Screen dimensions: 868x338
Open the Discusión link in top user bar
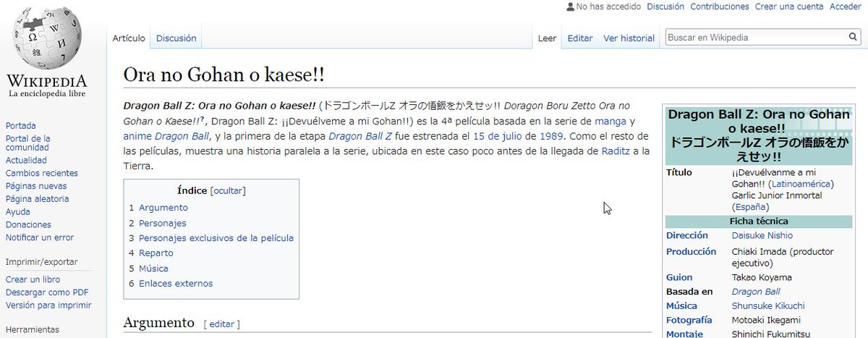(665, 7)
